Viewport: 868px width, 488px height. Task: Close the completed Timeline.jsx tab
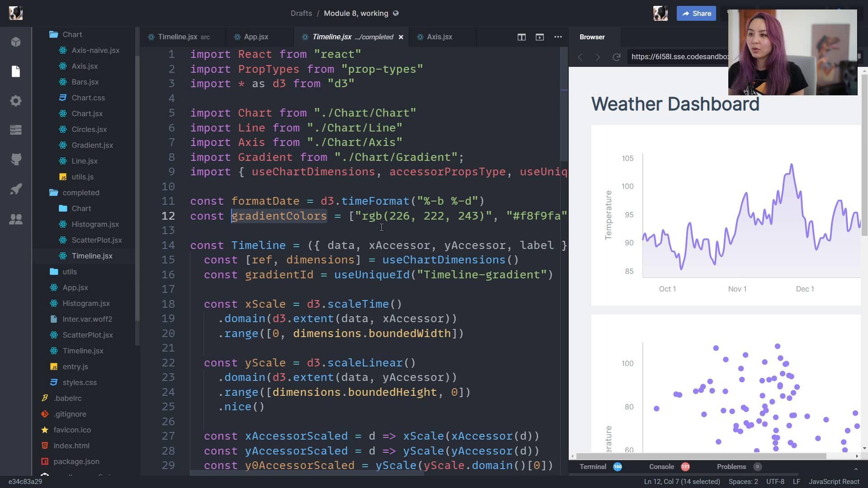click(401, 37)
